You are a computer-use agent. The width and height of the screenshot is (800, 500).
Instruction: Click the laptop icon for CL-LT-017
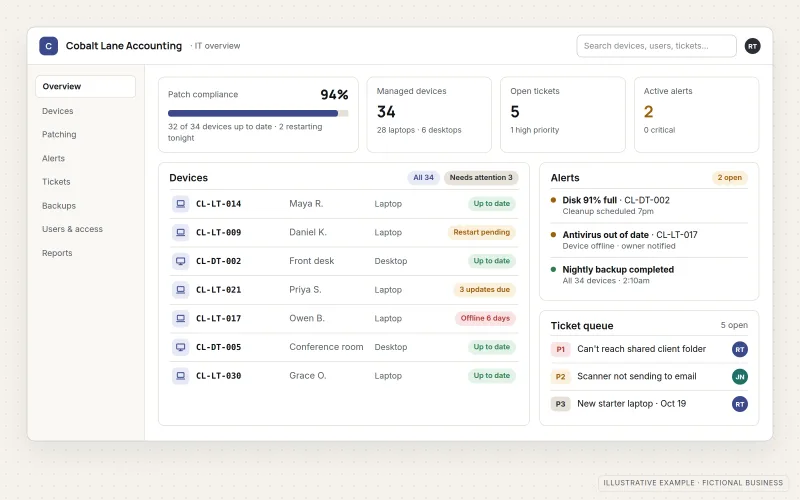pyautogui.click(x=181, y=318)
